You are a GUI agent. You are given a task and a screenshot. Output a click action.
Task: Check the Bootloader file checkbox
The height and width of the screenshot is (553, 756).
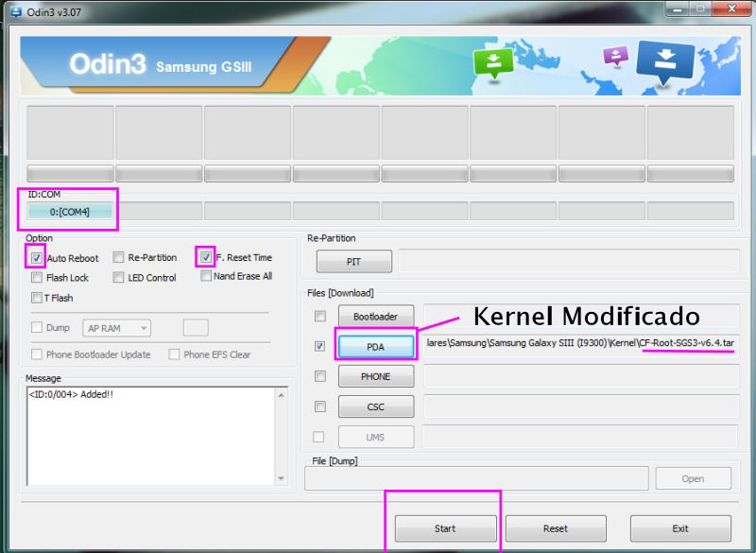[x=320, y=316]
